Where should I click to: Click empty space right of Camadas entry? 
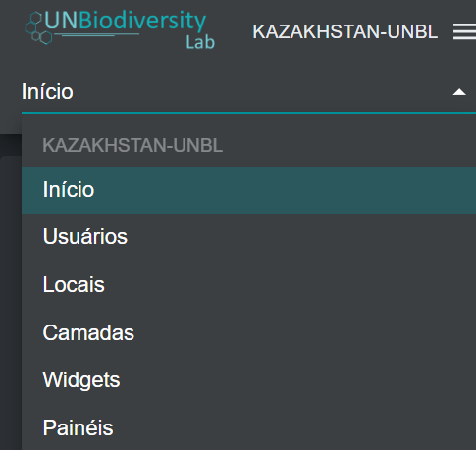pos(304,332)
